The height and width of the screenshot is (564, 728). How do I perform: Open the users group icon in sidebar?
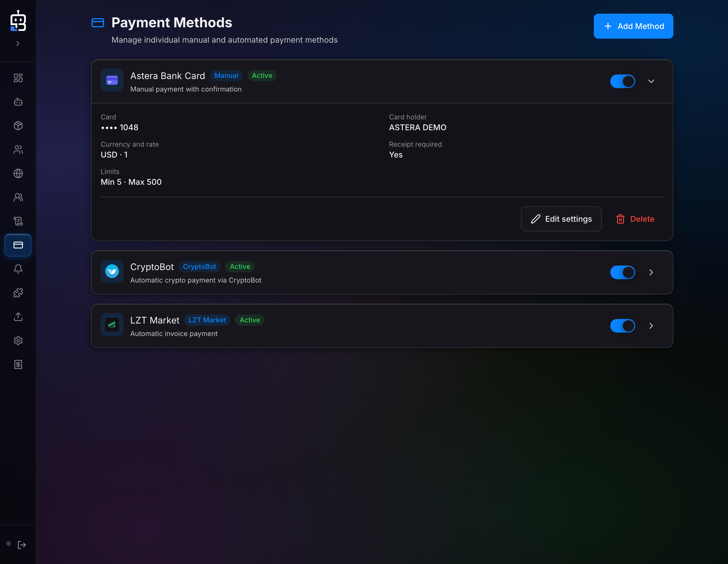tap(18, 150)
